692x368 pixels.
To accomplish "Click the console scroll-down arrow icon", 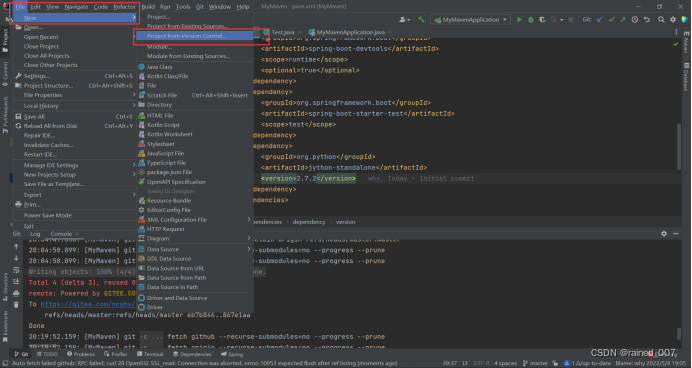I will 16,258.
